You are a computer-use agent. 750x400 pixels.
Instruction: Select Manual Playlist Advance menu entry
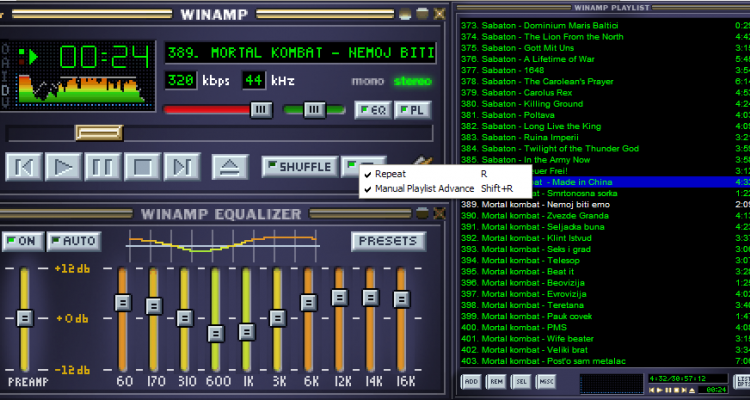click(445, 189)
